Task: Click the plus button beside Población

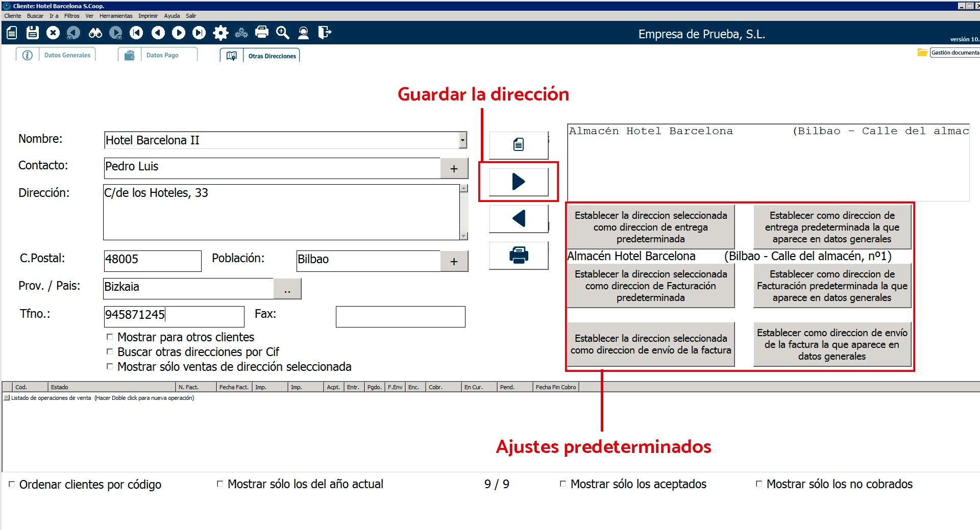Action: click(454, 261)
